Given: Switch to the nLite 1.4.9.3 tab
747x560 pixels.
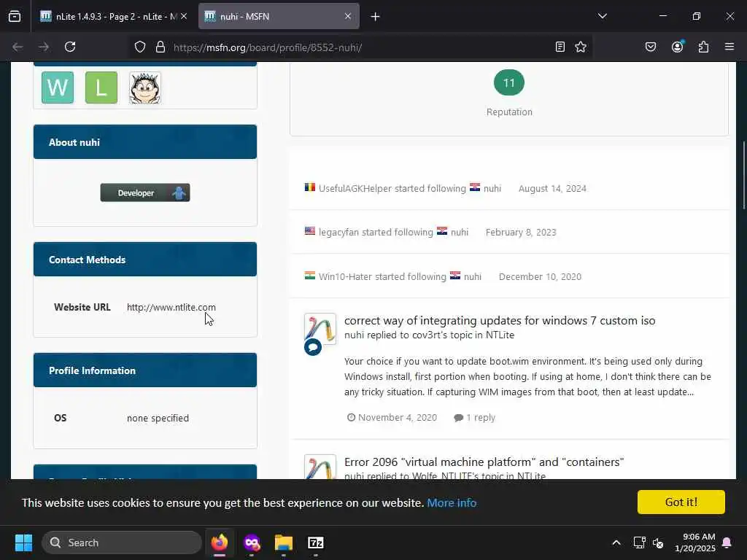Looking at the screenshot, I should pyautogui.click(x=113, y=16).
